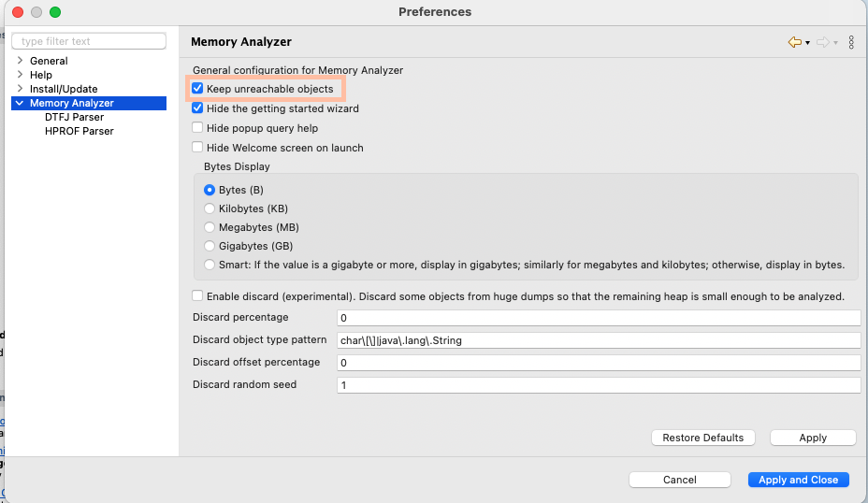
Task: Open DTFJ Parser preferences
Action: (74, 117)
